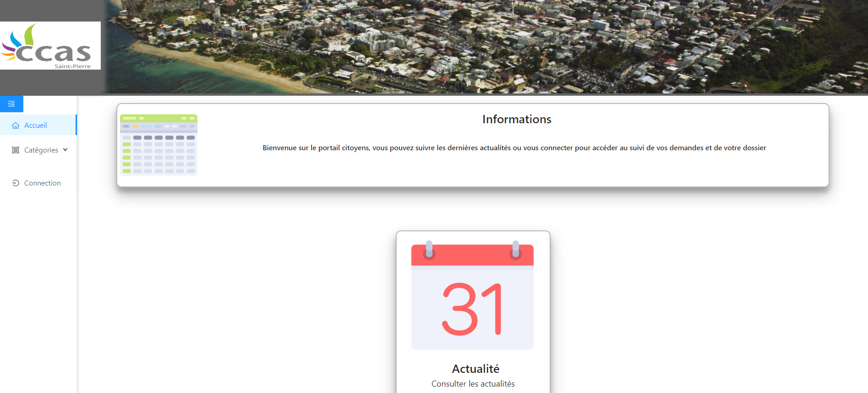Click the "Consulter les actualités" text
This screenshot has height=393, width=868.
tap(473, 384)
